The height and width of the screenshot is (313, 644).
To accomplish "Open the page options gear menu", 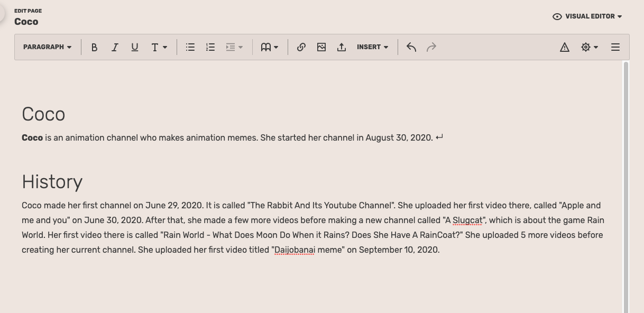I will click(x=589, y=47).
